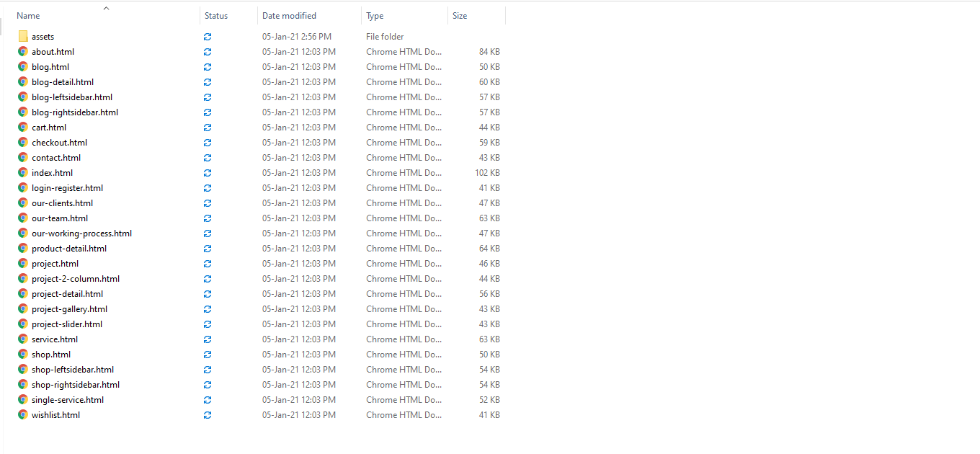
Task: Toggle the sort arrow above Name
Action: point(106,9)
